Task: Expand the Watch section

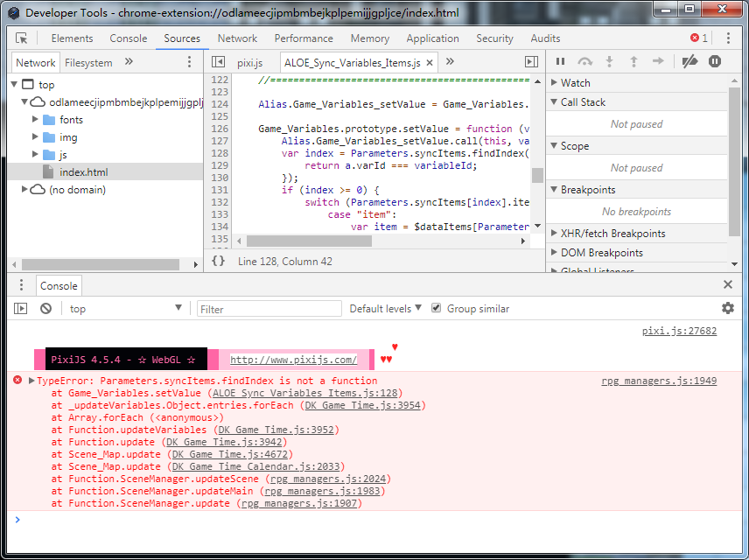Action: click(554, 82)
